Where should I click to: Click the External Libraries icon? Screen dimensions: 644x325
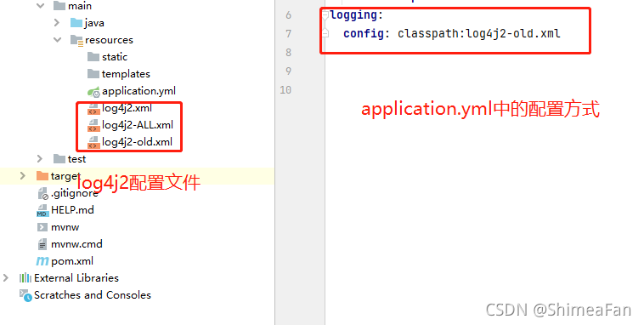click(x=25, y=278)
